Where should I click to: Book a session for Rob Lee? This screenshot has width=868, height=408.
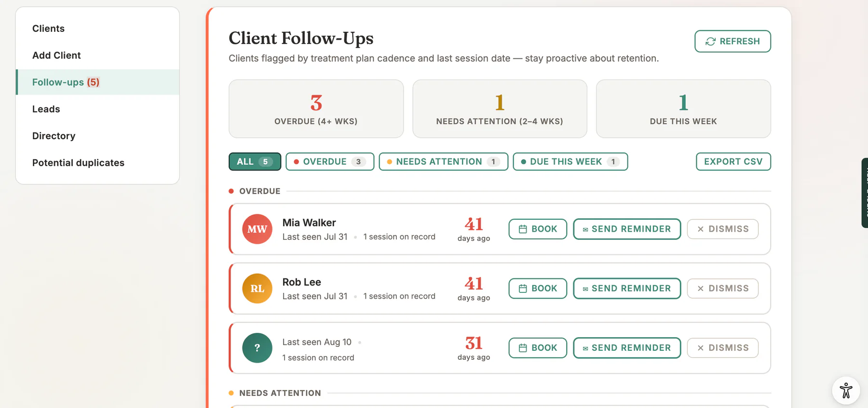point(538,288)
